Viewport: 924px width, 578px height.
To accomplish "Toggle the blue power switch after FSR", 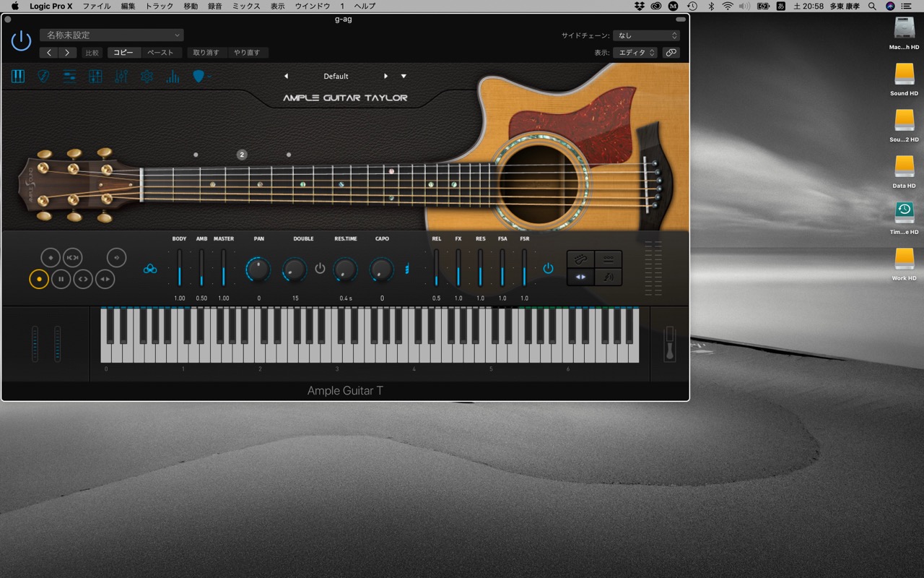I will (548, 269).
